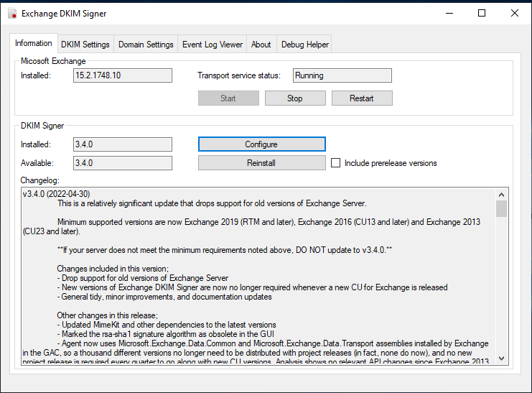This screenshot has width=532, height=393.
Task: Open the DKIM Settings tab
Action: tap(85, 45)
